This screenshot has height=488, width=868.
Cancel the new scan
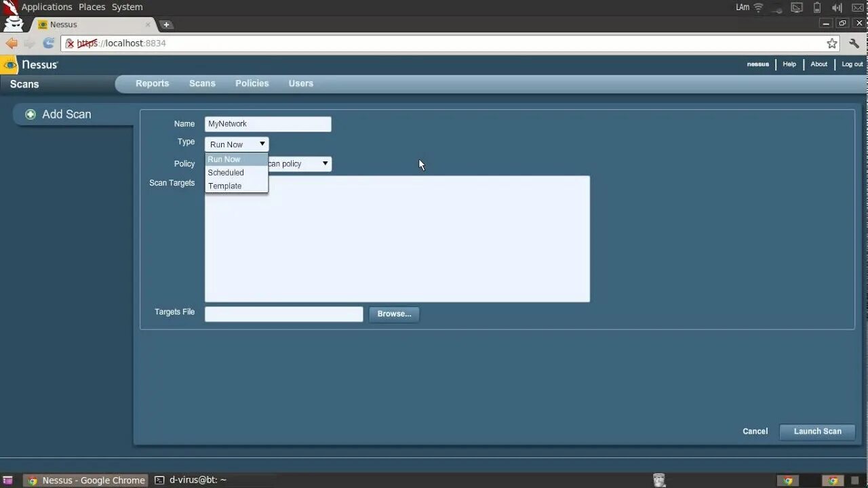[755, 431]
